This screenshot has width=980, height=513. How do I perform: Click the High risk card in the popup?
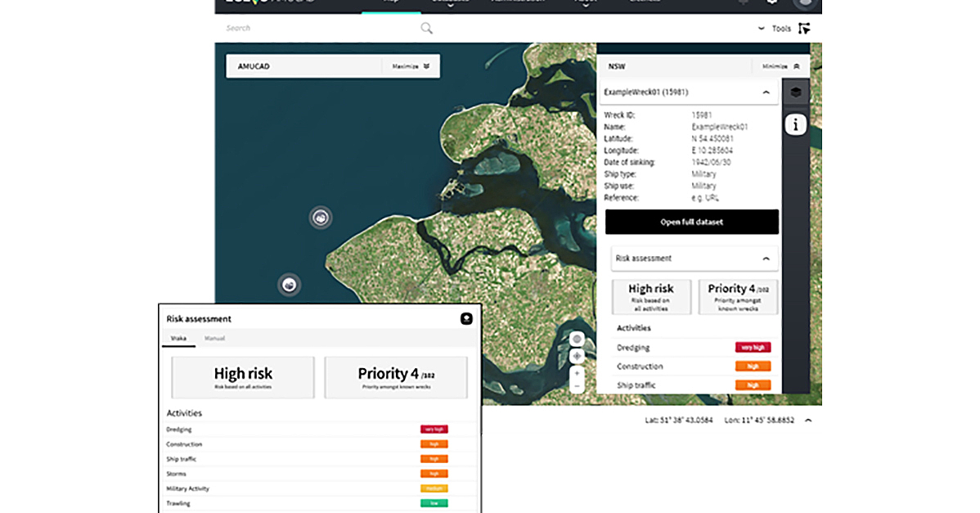[x=241, y=376]
